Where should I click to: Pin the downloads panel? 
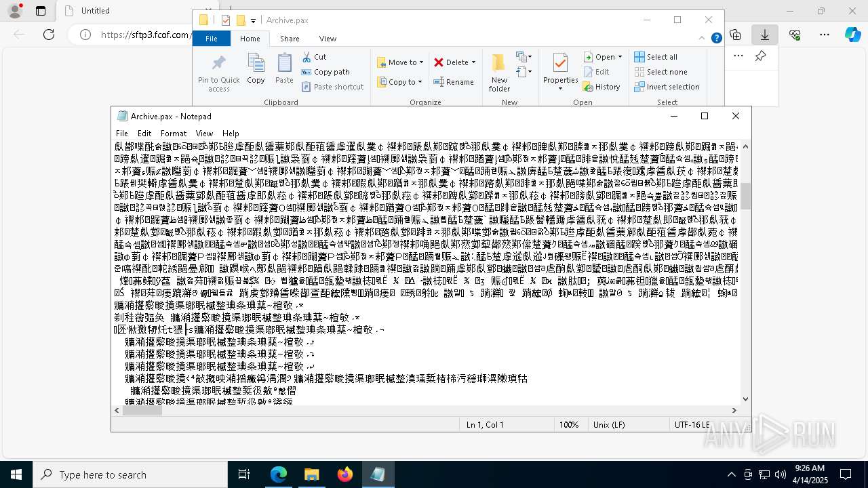[761, 56]
